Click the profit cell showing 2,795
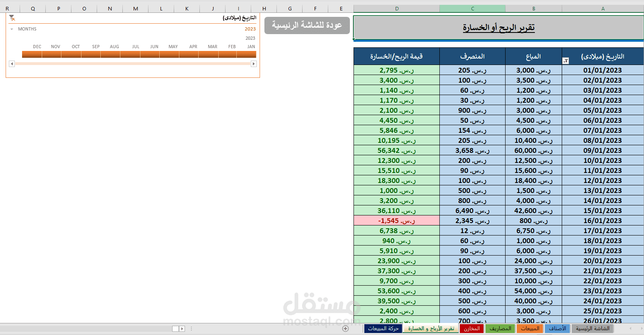The image size is (644, 335). (396, 70)
